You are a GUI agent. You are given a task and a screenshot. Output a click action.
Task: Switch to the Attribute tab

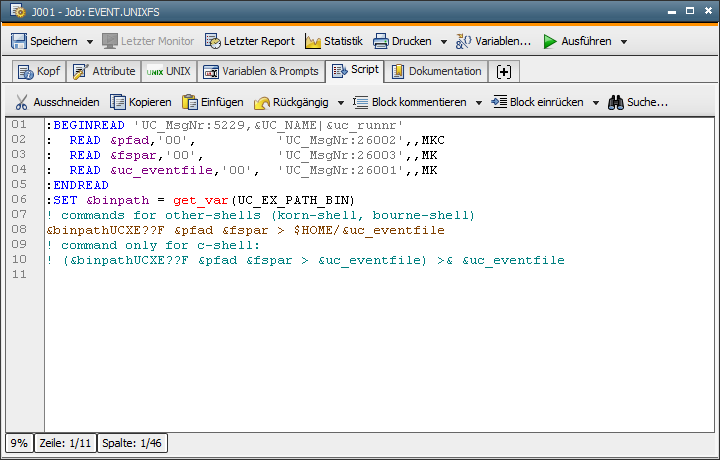104,72
